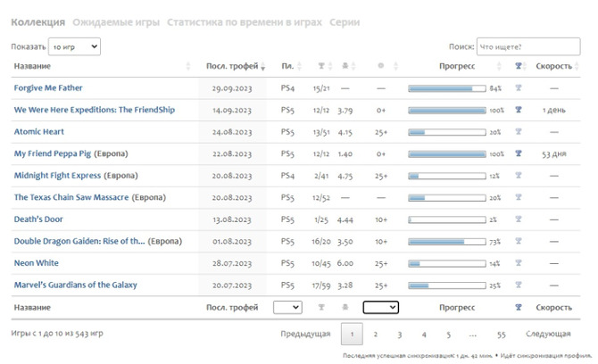Switch to Ожидаемые игры tab

116,22
